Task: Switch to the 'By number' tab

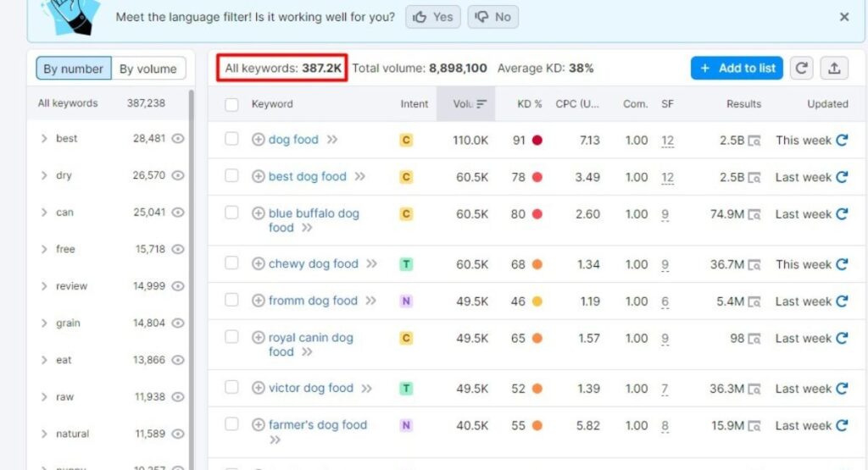Action: (x=74, y=69)
